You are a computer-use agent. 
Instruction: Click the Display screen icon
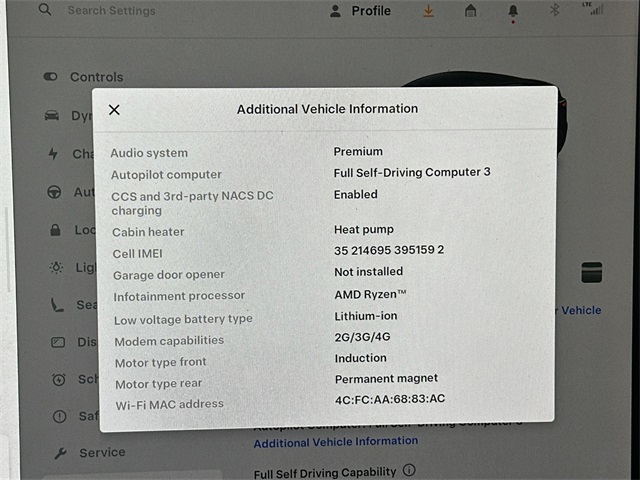click(58, 342)
